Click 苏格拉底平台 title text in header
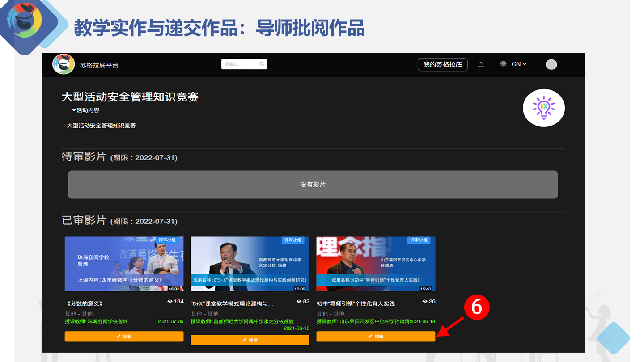The image size is (644, 362). pos(99,65)
